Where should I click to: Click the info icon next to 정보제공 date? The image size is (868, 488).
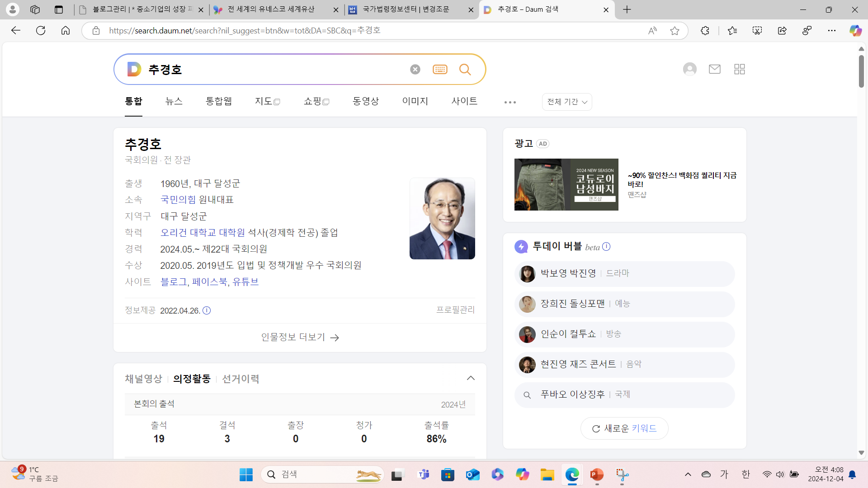point(207,310)
